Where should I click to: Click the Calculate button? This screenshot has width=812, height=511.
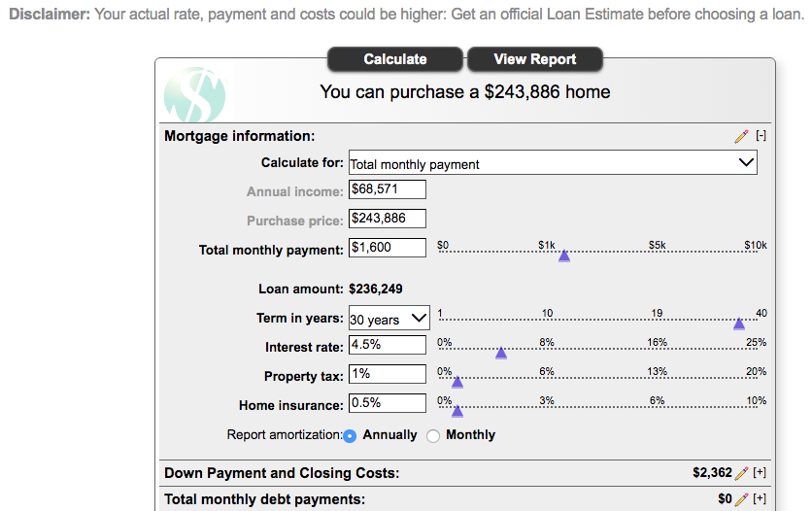pyautogui.click(x=395, y=59)
